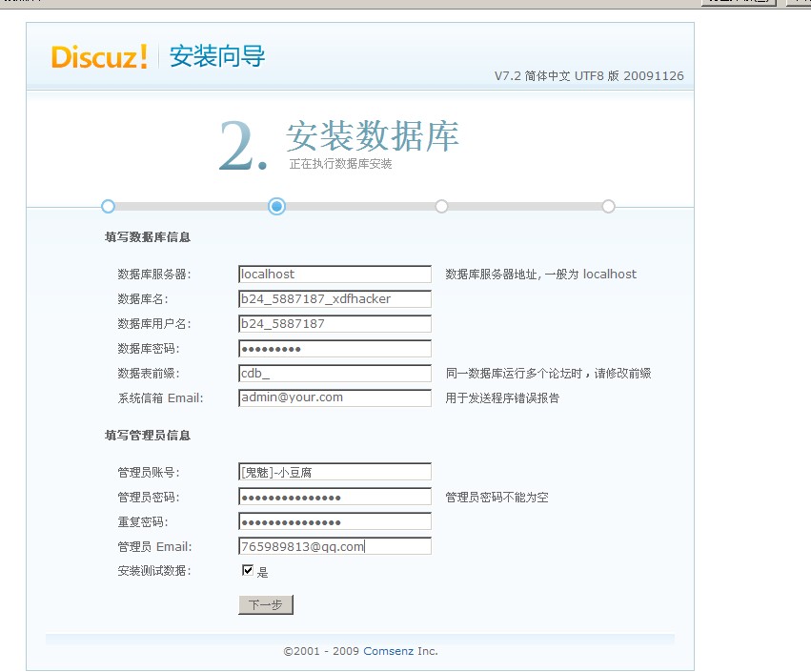Screen dimensions: 811x672
Task: Click the 系统信箱 Email field admin@your.com
Action: [x=335, y=397]
